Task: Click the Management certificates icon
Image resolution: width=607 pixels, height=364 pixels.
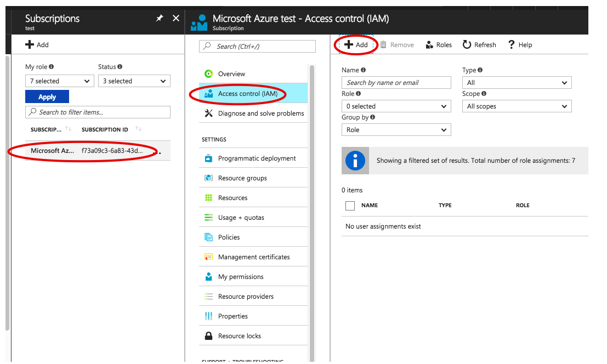Action: click(209, 257)
